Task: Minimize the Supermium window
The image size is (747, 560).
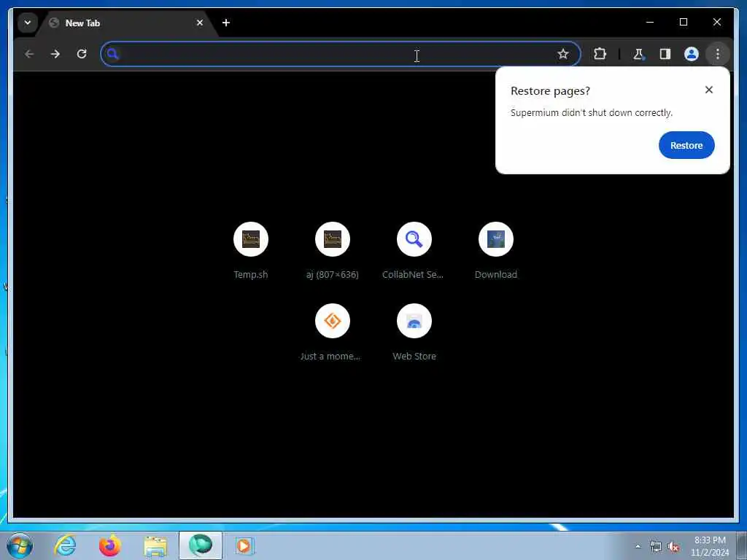Action: tap(650, 22)
